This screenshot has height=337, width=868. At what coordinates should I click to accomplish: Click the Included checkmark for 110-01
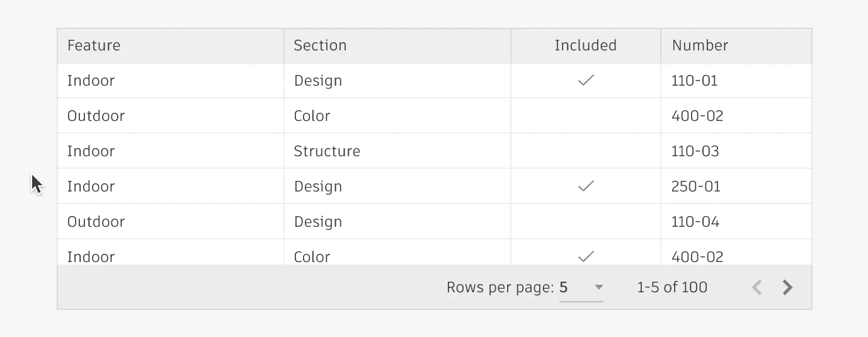pos(586,81)
